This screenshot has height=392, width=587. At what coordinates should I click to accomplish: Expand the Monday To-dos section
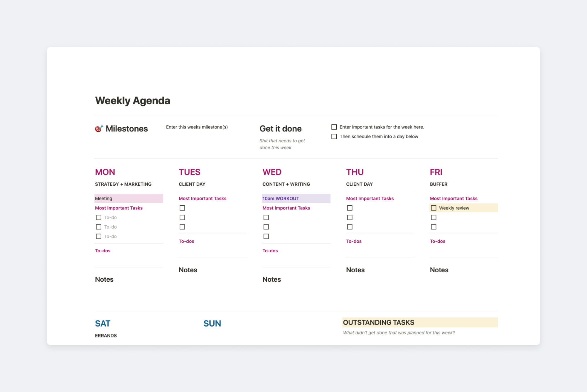click(x=102, y=251)
